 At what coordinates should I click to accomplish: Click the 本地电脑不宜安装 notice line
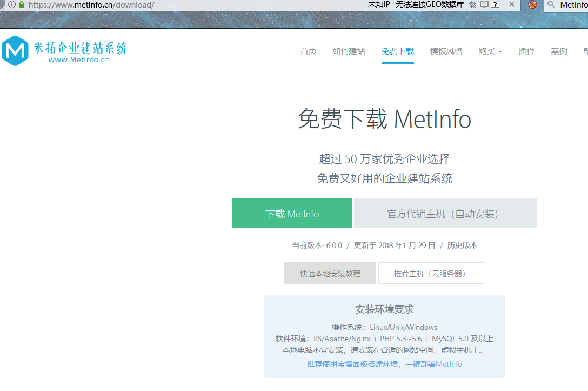[384, 350]
